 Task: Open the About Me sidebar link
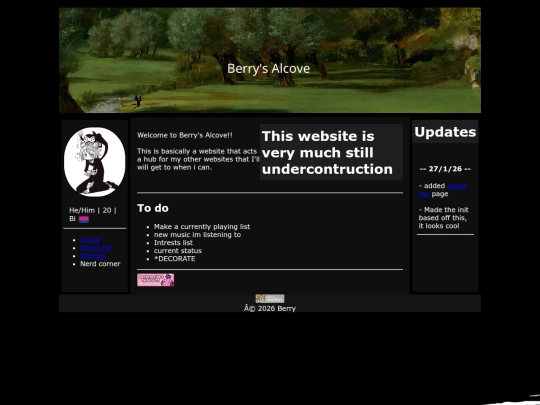[x=96, y=248]
